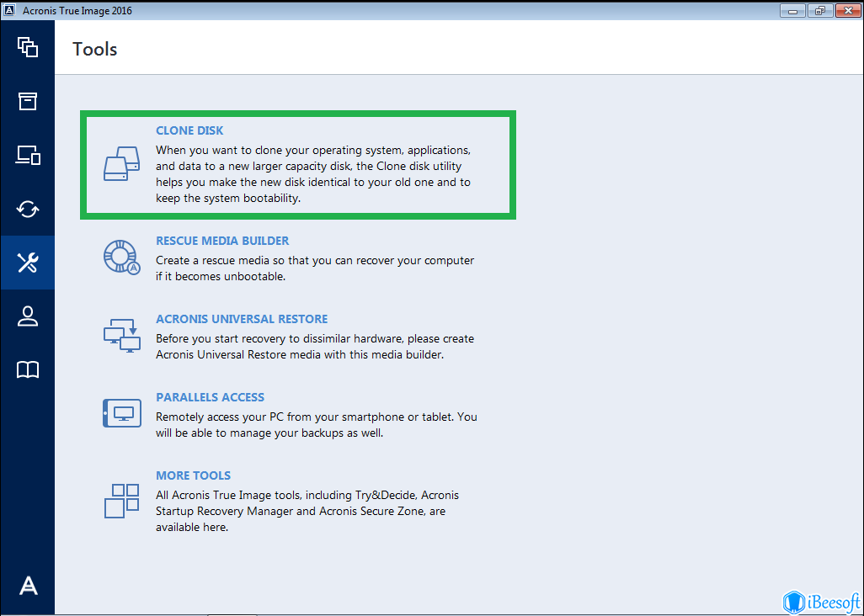
Task: Click the 'Before you start recovery' description
Action: [x=315, y=346]
